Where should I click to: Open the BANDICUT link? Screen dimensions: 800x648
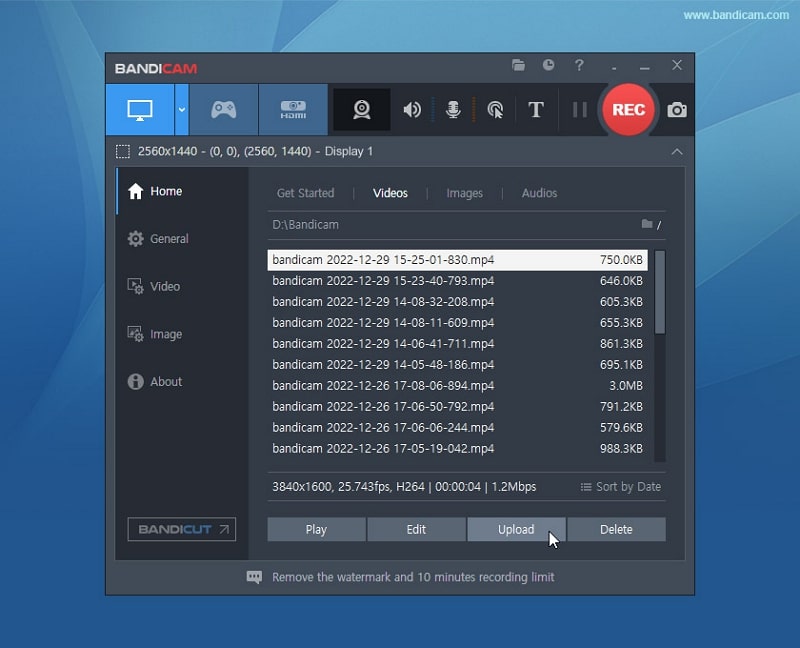[181, 530]
